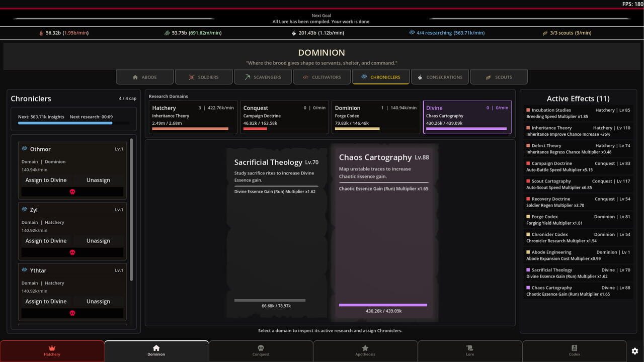The image size is (644, 362).
Task: Click the Lore icon in bottom bar
Action: (469, 348)
